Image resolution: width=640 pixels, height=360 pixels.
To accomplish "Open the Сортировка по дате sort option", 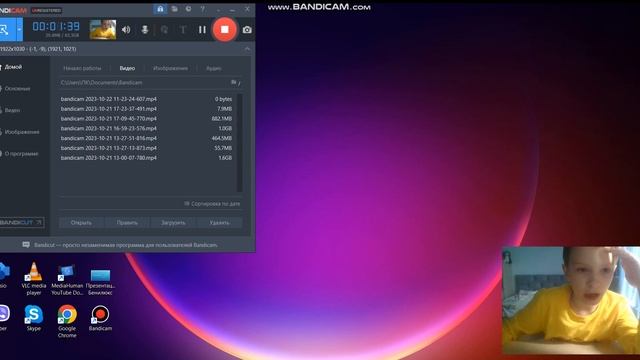I will click(x=212, y=204).
